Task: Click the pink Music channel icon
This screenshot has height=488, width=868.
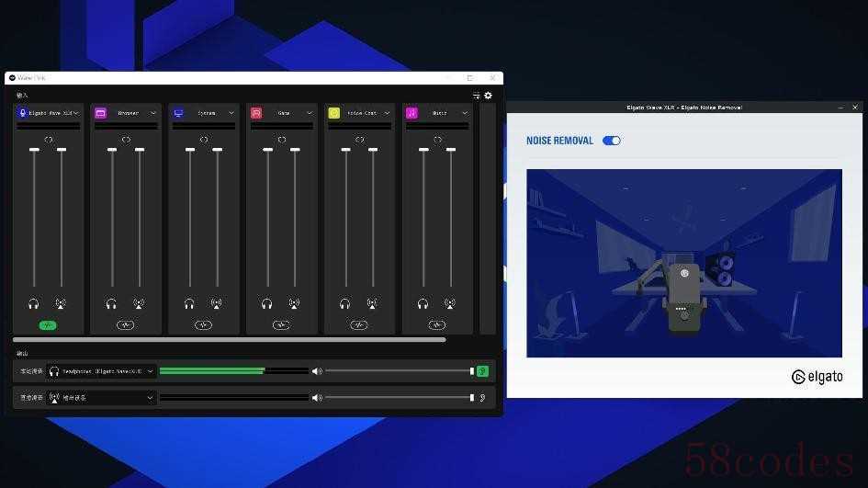Action: 411,113
